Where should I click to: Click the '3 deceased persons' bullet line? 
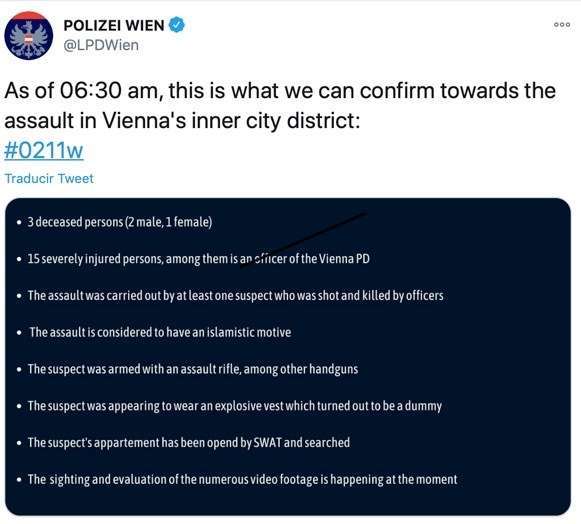click(x=120, y=222)
